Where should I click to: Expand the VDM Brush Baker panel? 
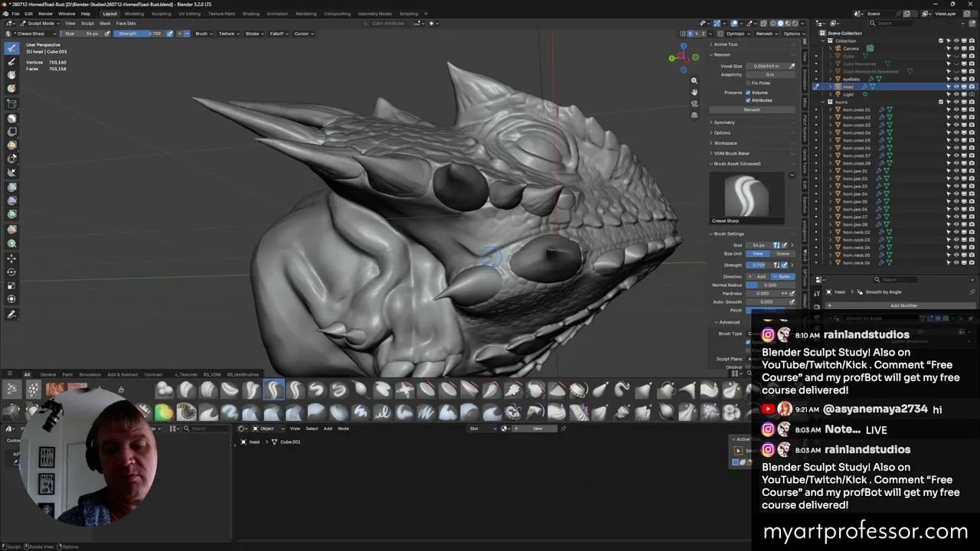point(731,153)
